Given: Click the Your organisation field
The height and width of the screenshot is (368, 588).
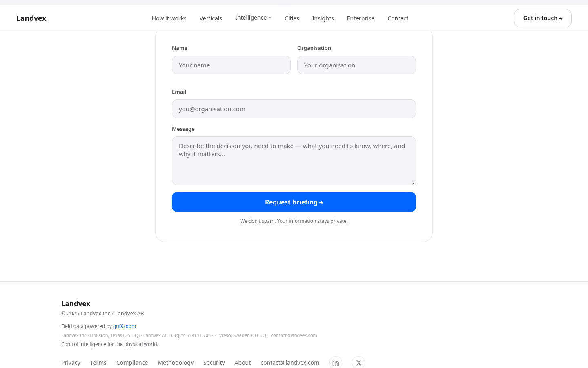Looking at the screenshot, I should [356, 65].
